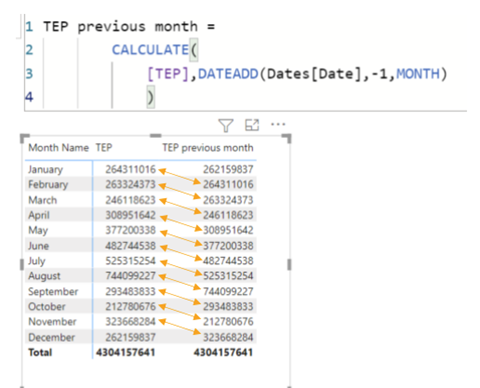Select the November row label

[52, 322]
